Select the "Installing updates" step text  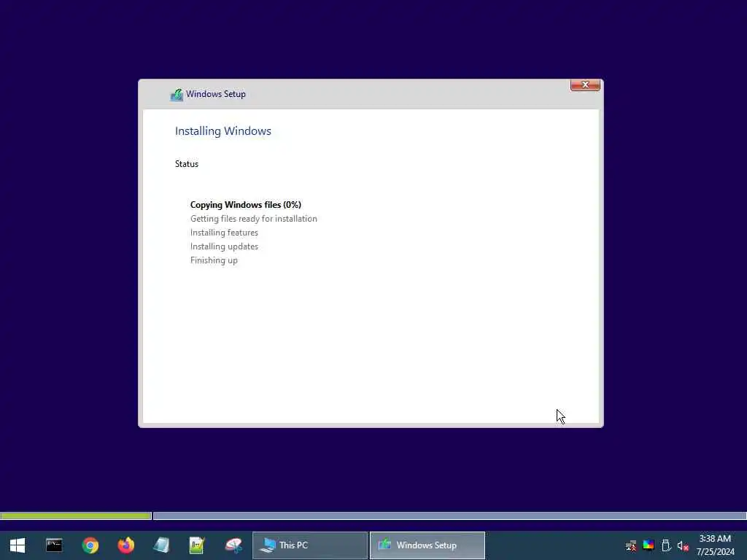pos(225,246)
